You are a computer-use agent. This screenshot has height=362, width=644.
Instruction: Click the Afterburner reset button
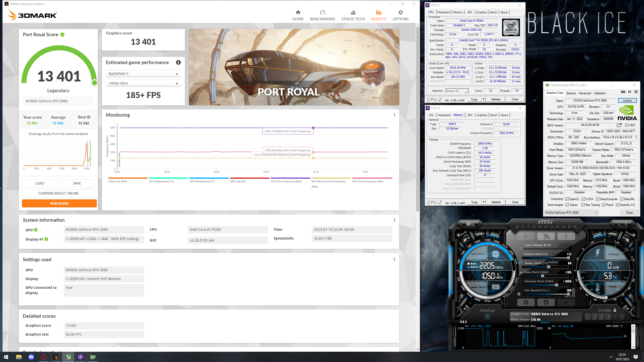546,302
